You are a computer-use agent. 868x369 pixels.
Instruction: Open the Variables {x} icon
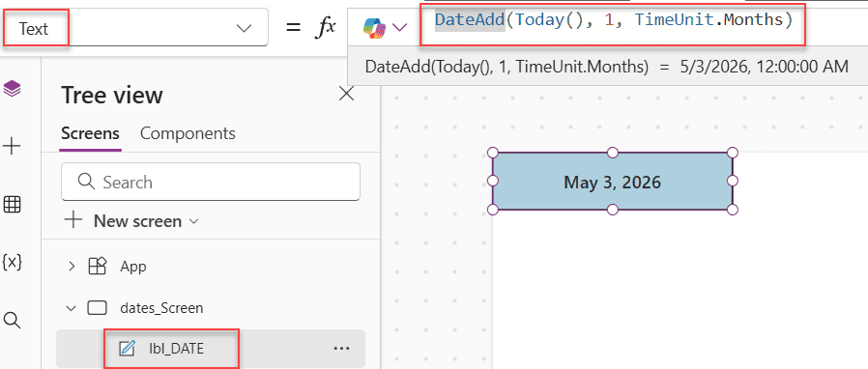[13, 262]
